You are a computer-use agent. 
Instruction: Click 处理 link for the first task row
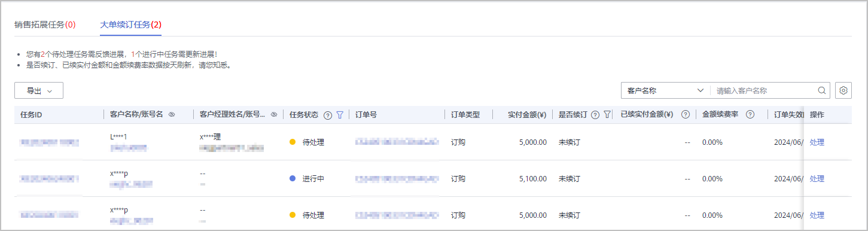coord(817,142)
